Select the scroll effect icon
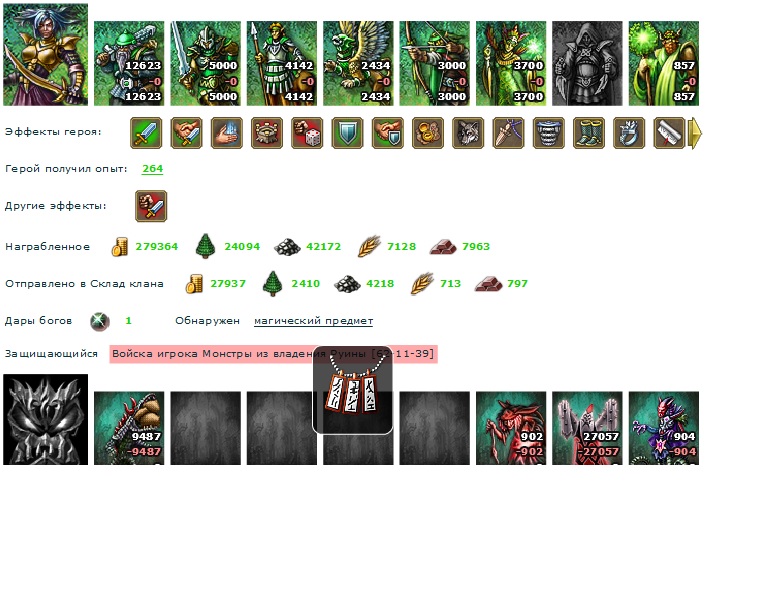 point(669,133)
